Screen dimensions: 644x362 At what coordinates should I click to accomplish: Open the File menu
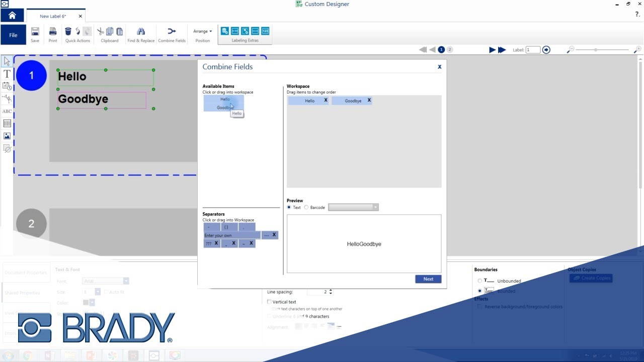(13, 35)
